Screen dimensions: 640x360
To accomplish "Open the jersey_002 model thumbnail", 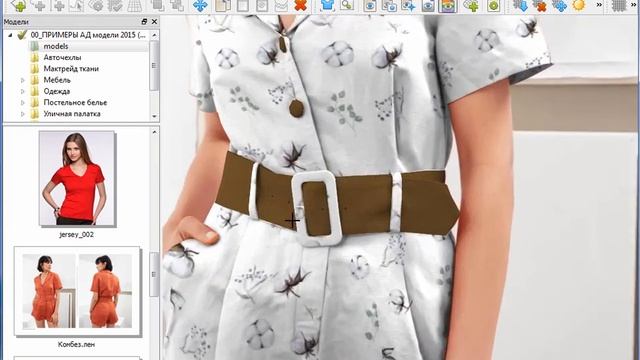I will 78,178.
